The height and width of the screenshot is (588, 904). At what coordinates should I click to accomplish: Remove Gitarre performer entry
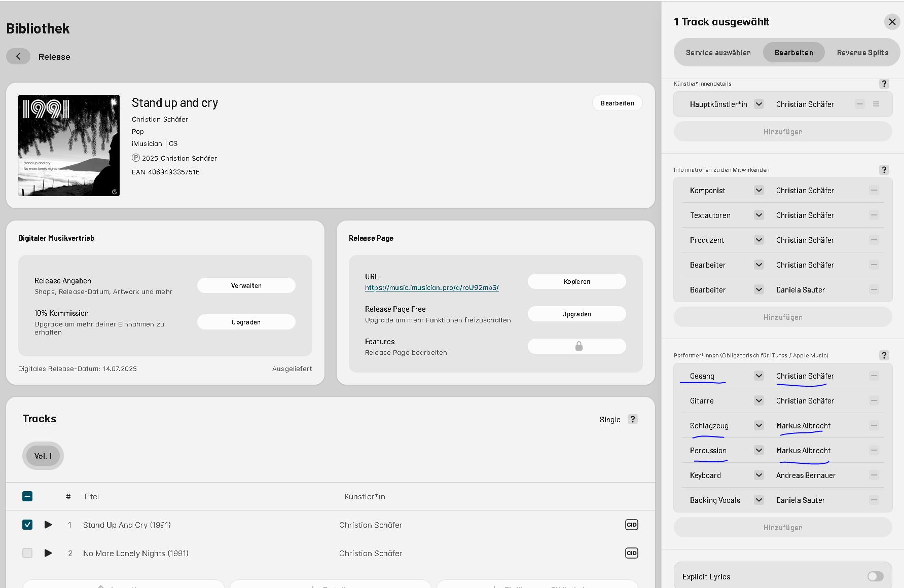[874, 401]
